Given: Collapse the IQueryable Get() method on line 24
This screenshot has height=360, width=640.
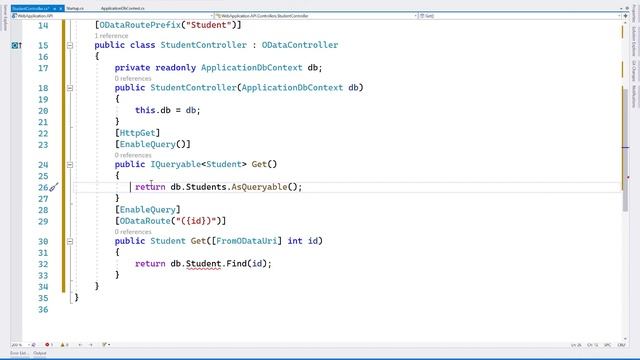Looking at the screenshot, I should [70, 164].
